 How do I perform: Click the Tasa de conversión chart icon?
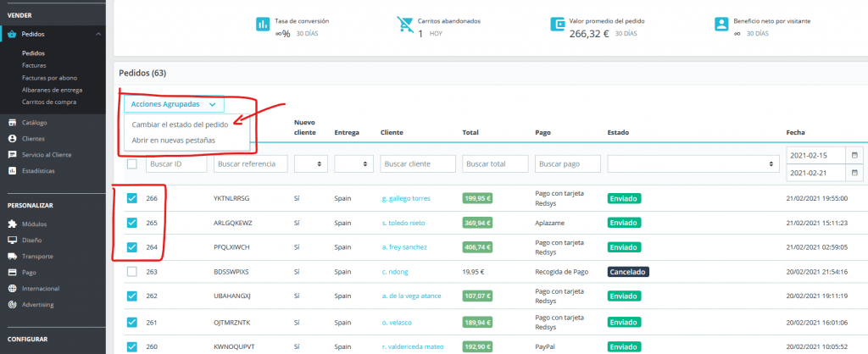coord(263,25)
